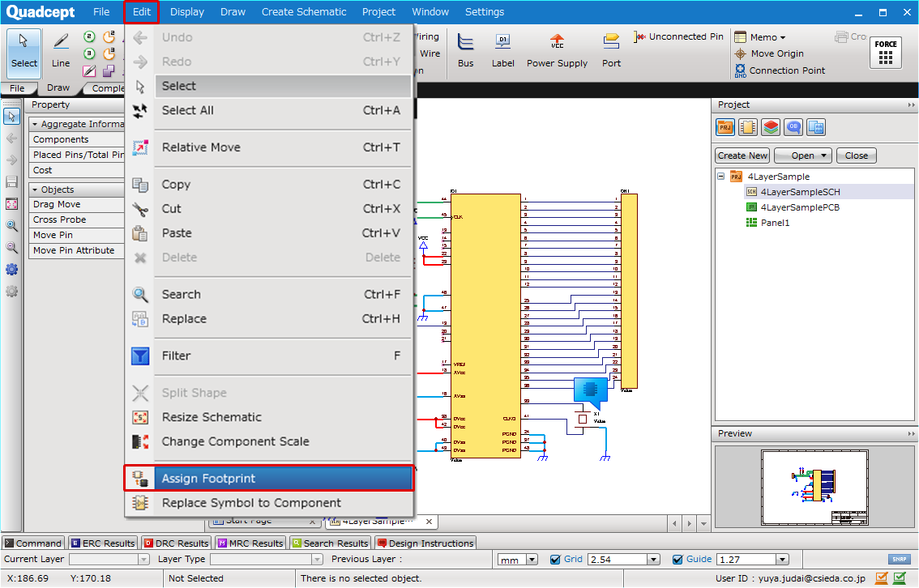Toggle the Guide checkbox
The height and width of the screenshot is (588, 919).
(x=677, y=560)
